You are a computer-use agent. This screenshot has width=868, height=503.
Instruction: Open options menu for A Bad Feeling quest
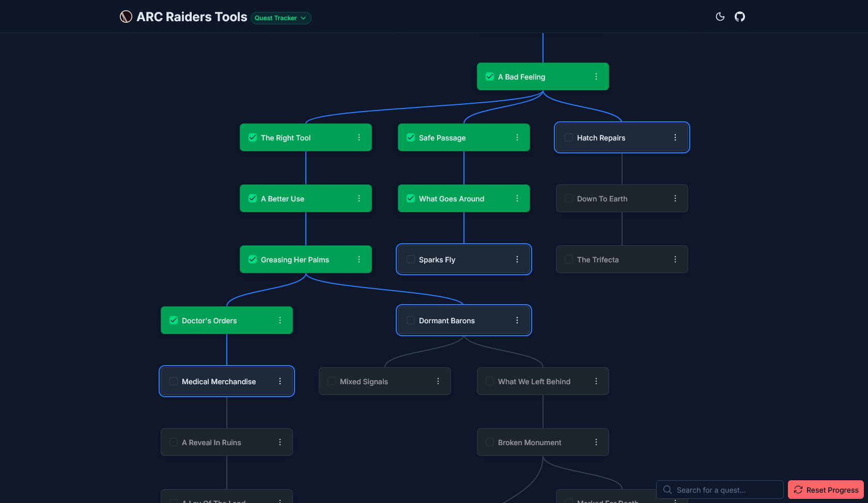click(596, 76)
